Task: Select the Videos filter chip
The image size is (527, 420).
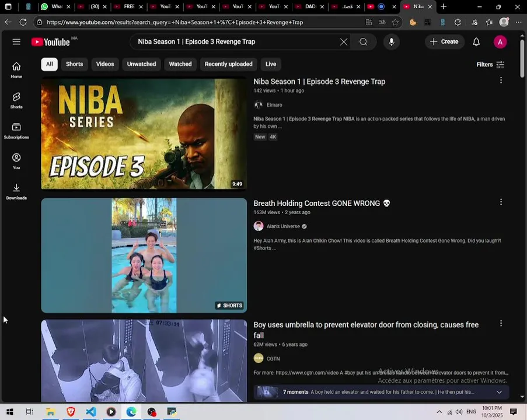Action: tap(105, 64)
